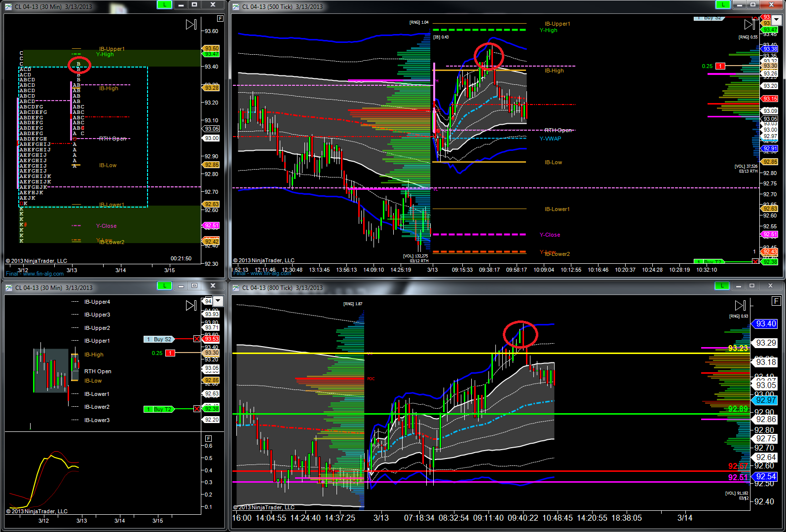Cancel the Buy S2 order with its red X
This screenshot has height=532, width=786.
coord(197,339)
